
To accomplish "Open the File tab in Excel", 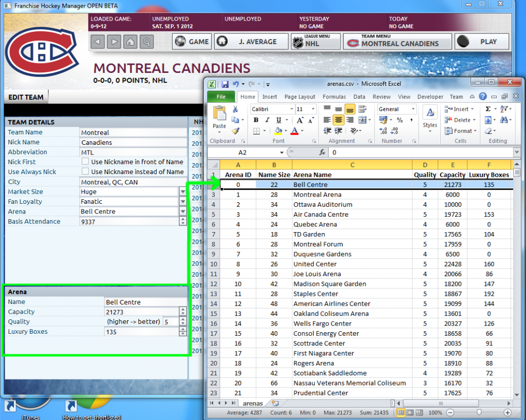I will tap(221, 97).
